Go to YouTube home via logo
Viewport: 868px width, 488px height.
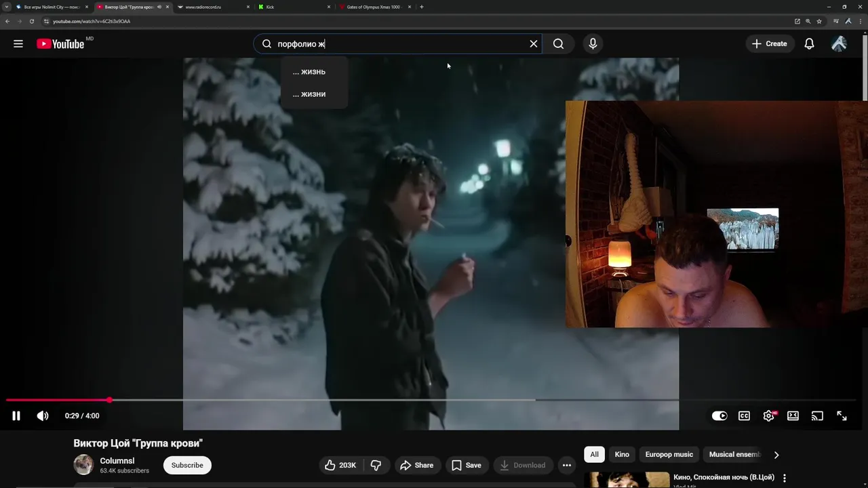[60, 44]
